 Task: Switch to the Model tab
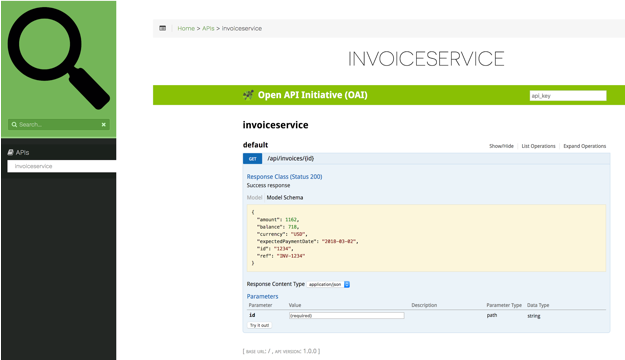pos(254,197)
